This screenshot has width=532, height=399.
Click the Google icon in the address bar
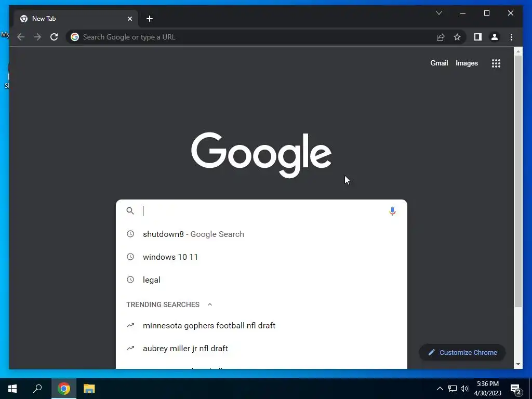[75, 37]
